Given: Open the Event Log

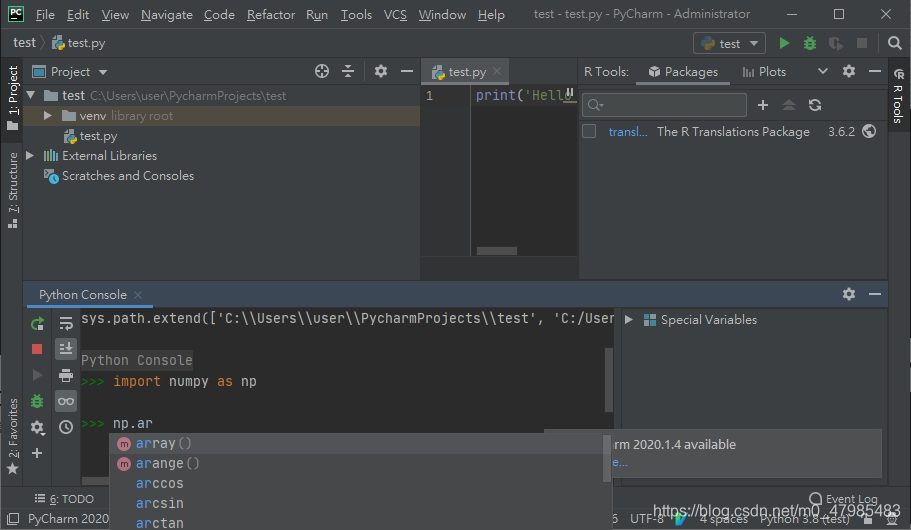Looking at the screenshot, I should click(844, 499).
